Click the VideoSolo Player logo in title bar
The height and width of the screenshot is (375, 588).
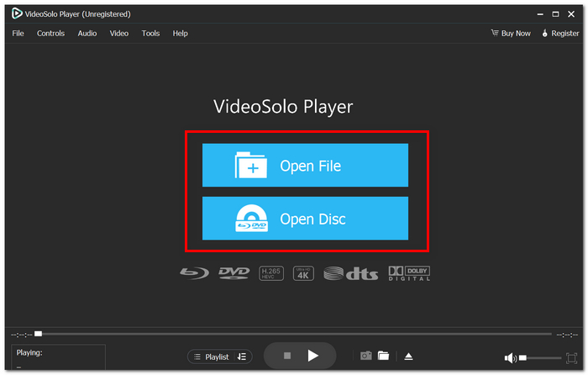(x=17, y=14)
